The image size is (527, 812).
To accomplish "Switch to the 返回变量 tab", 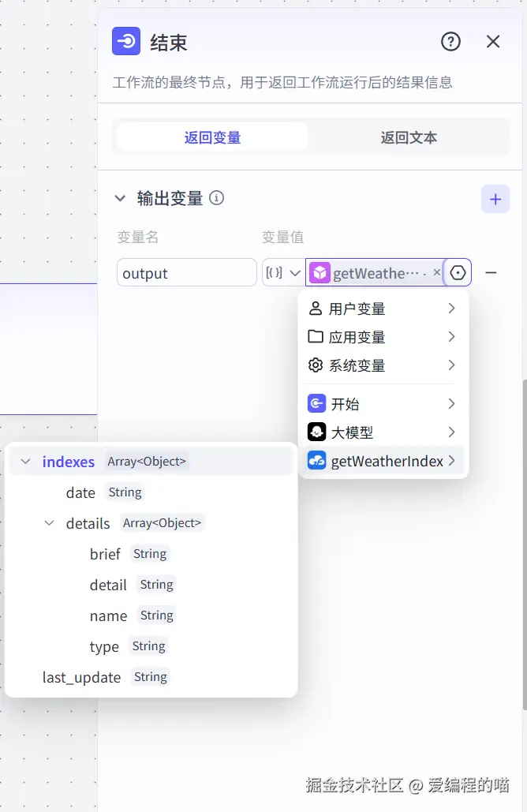I will click(x=212, y=137).
